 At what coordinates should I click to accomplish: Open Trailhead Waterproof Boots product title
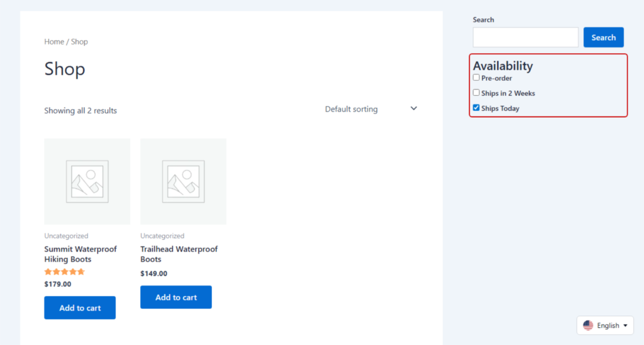(x=179, y=254)
